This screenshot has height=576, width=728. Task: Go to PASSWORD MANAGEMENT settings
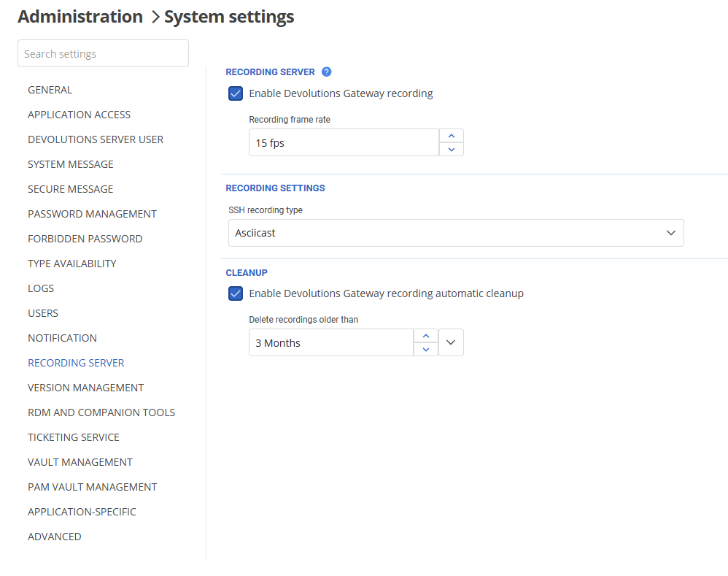tap(92, 213)
